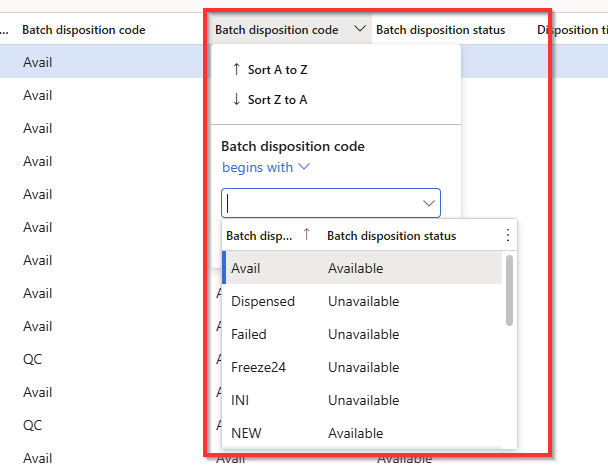
Task: Click the Batch disposition code column header chevron
Action: [359, 30]
